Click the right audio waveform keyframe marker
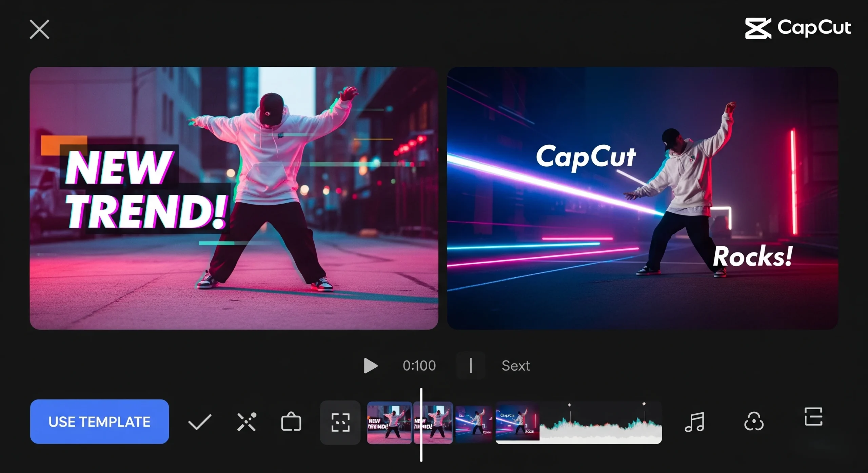 (x=644, y=404)
